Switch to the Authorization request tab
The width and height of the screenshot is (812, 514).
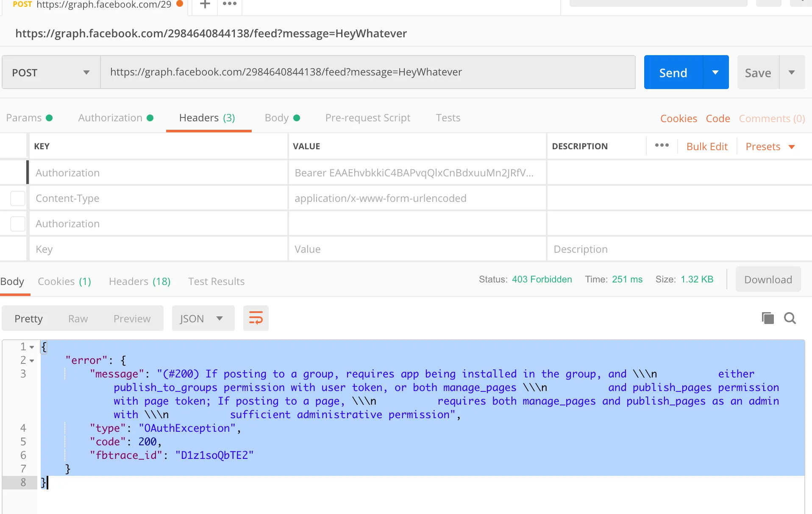tap(116, 118)
